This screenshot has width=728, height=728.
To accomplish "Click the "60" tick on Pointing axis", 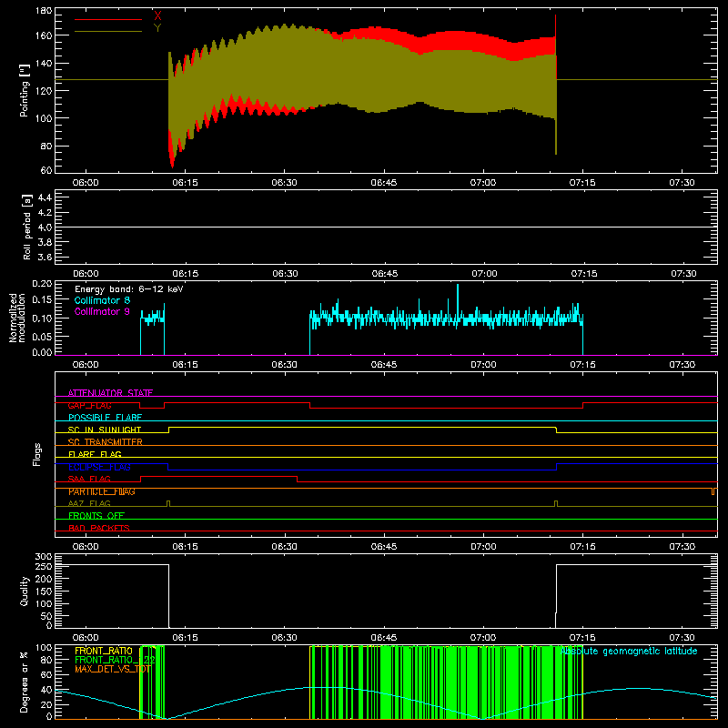I will pyautogui.click(x=46, y=170).
